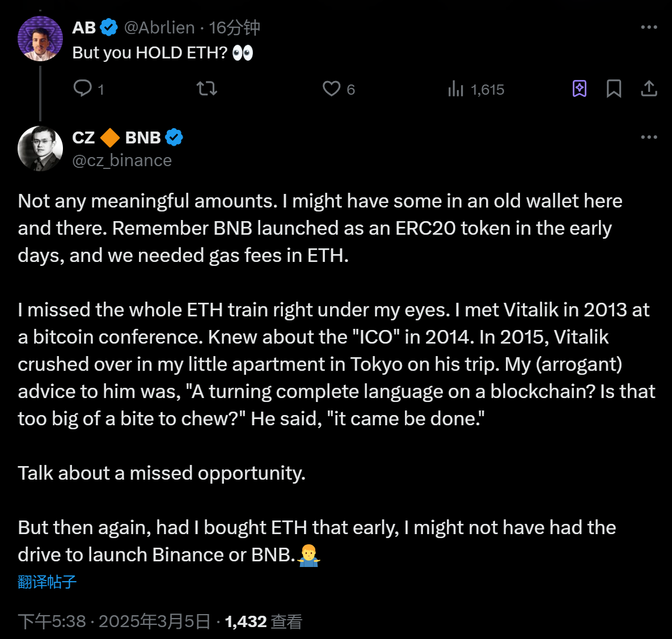Bookmark AB's tweet

click(x=614, y=88)
